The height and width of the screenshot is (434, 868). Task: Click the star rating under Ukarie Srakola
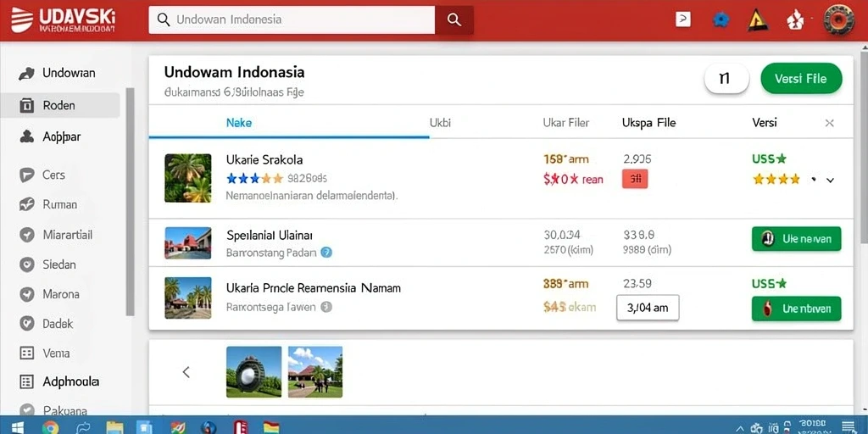(254, 179)
